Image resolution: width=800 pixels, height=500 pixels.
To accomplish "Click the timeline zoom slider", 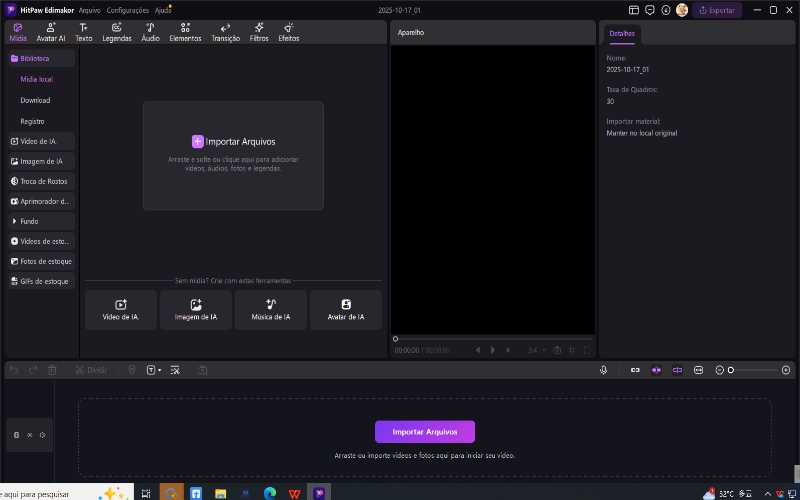I will click(x=755, y=370).
